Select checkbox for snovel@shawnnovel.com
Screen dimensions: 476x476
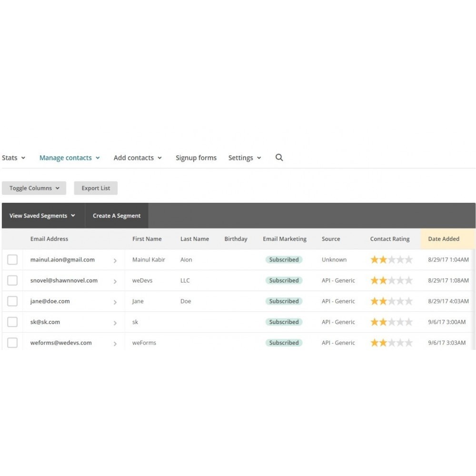[x=12, y=280]
